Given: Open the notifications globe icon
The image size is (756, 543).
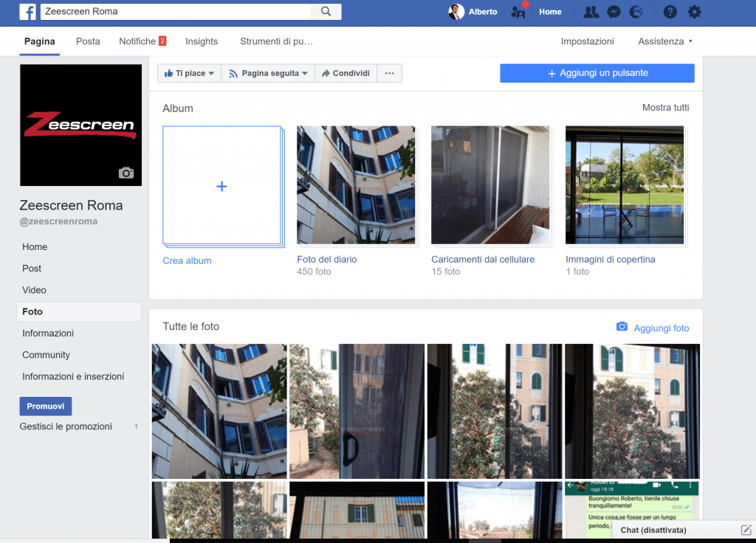Looking at the screenshot, I should [x=636, y=12].
